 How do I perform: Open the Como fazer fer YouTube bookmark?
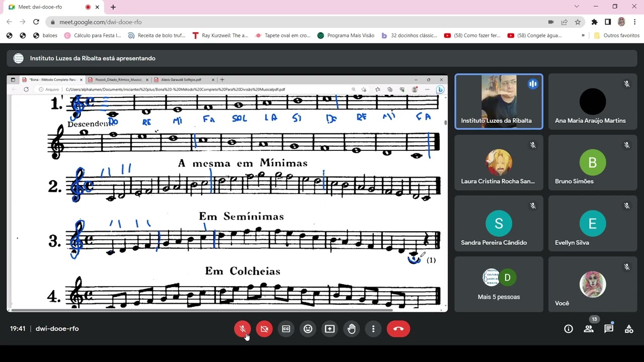tap(472, 36)
